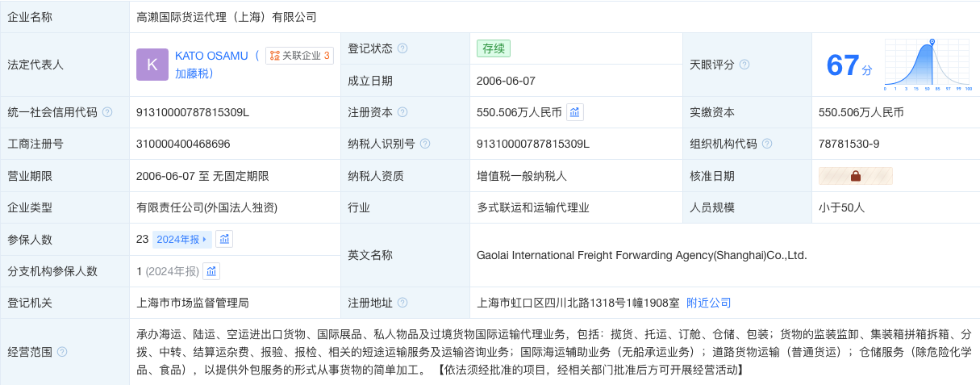Open the 关联企业 3 badge
The width and height of the screenshot is (980, 385).
(300, 56)
